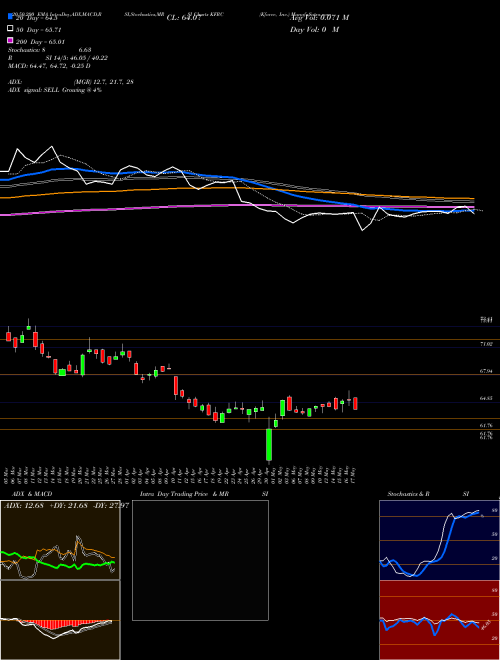The image size is (500, 660).
Task: Click the 64.85 price axis label
Action: [x=487, y=398]
